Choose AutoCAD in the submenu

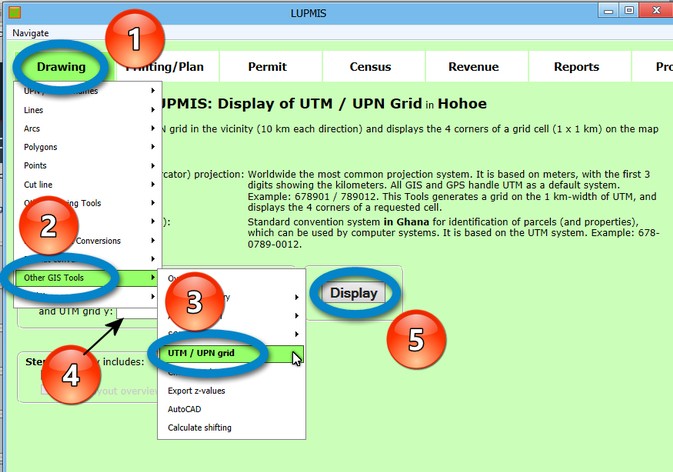click(x=231, y=409)
